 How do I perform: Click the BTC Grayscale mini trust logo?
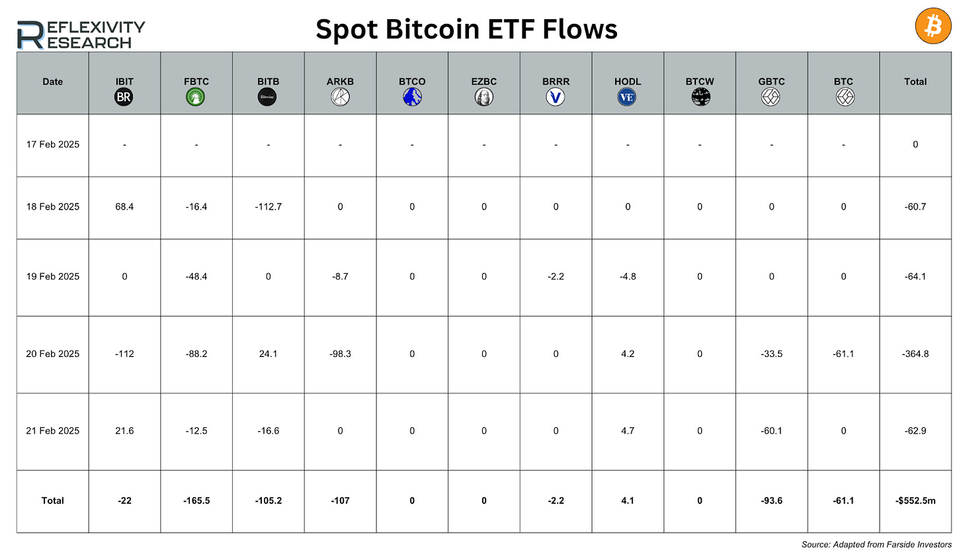(x=845, y=97)
